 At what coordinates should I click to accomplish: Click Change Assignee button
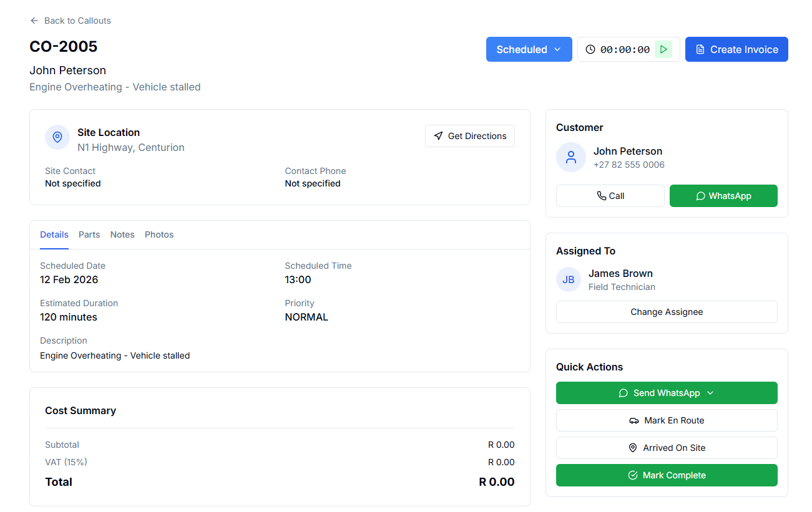tap(667, 312)
